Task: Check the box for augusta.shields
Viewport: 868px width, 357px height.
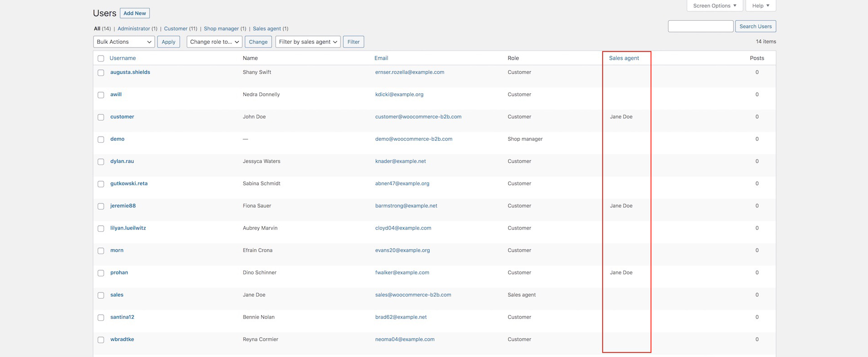Action: click(x=101, y=73)
